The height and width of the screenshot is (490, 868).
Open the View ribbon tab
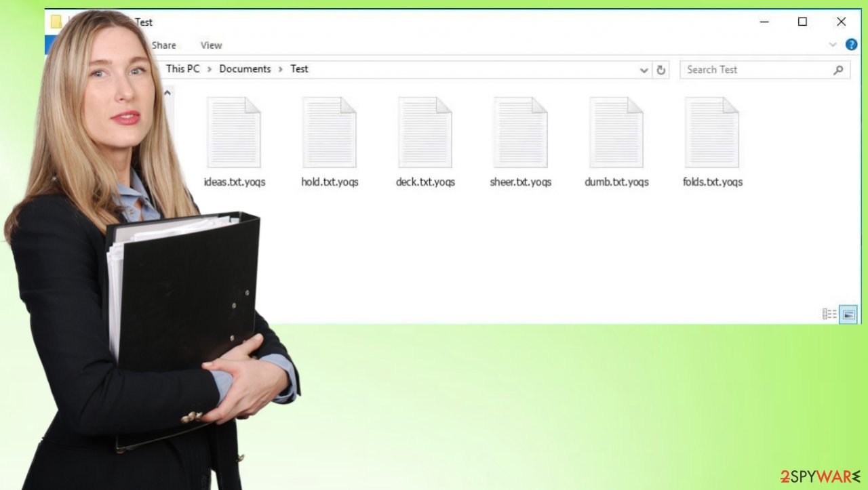[x=211, y=45]
